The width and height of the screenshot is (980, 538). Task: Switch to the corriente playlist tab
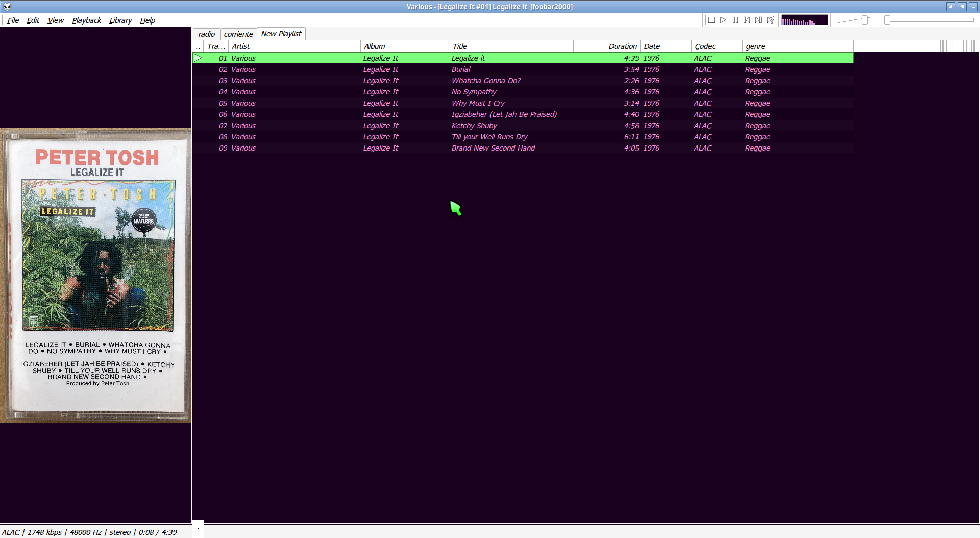tap(238, 34)
